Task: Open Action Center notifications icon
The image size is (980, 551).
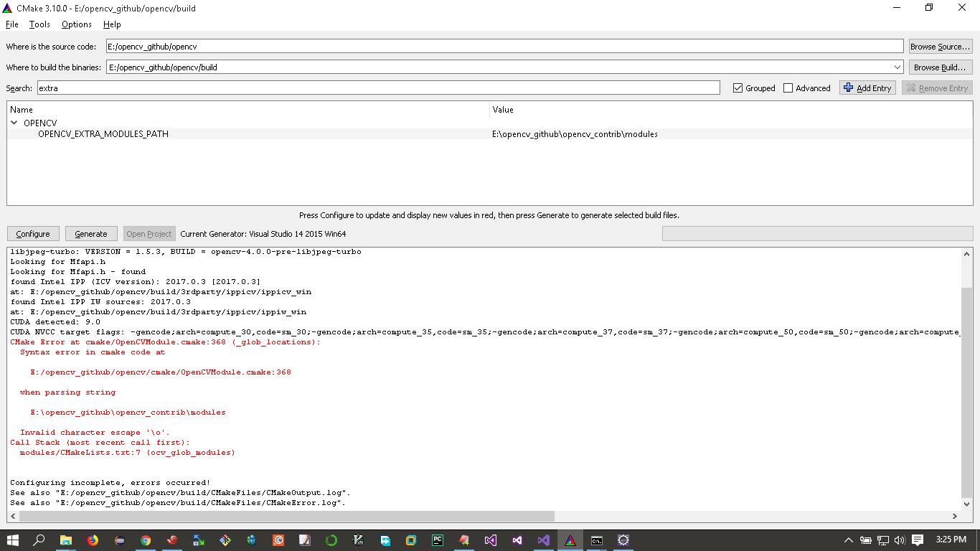Action: click(918, 540)
